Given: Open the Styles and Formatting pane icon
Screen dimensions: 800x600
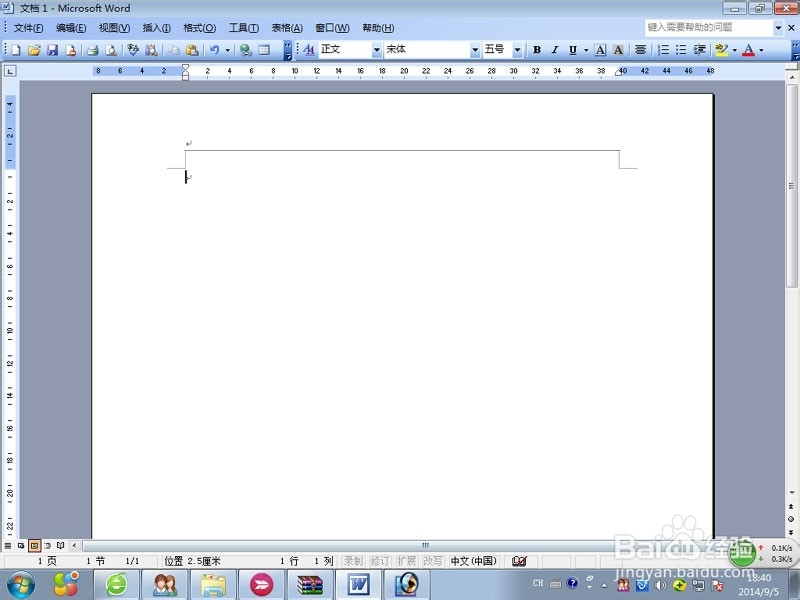Looking at the screenshot, I should pyautogui.click(x=309, y=50).
